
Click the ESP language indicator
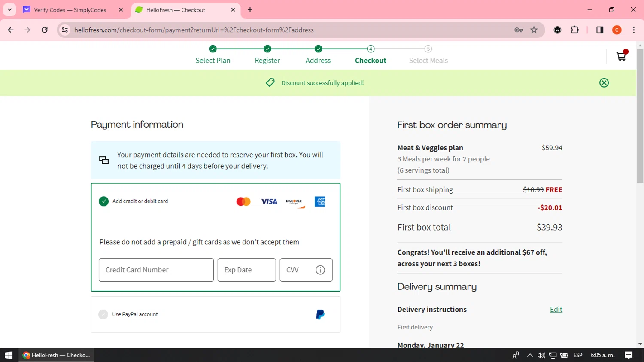pos(578,355)
